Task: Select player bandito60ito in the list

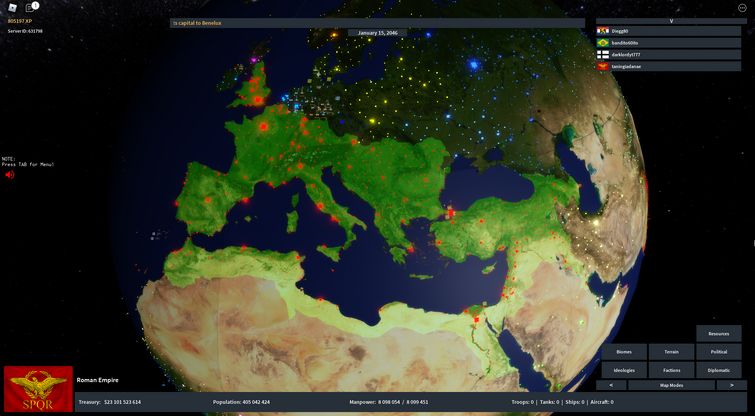Action: 676,43
